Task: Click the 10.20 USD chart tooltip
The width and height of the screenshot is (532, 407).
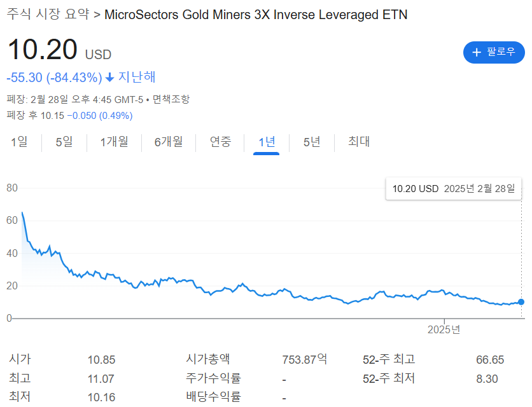Action: coord(453,189)
